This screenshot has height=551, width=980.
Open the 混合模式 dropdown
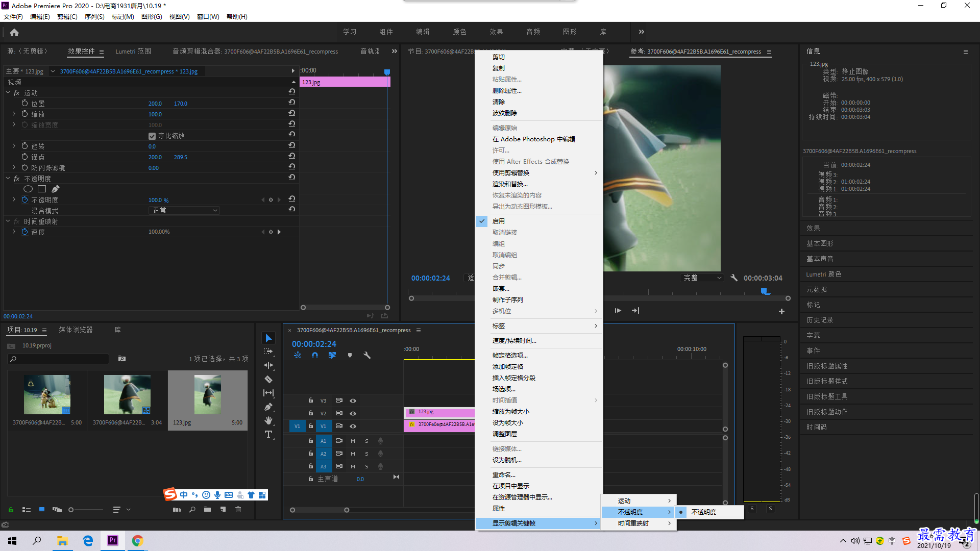tap(184, 210)
